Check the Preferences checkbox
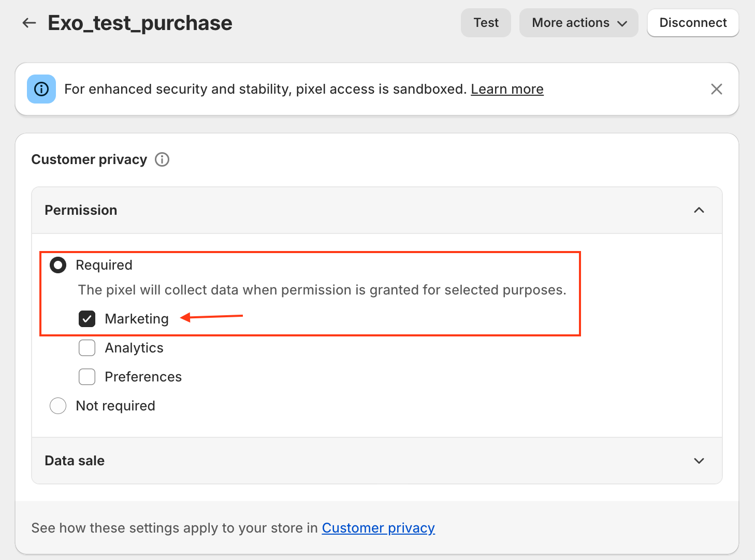Viewport: 755px width, 560px height. [x=87, y=377]
